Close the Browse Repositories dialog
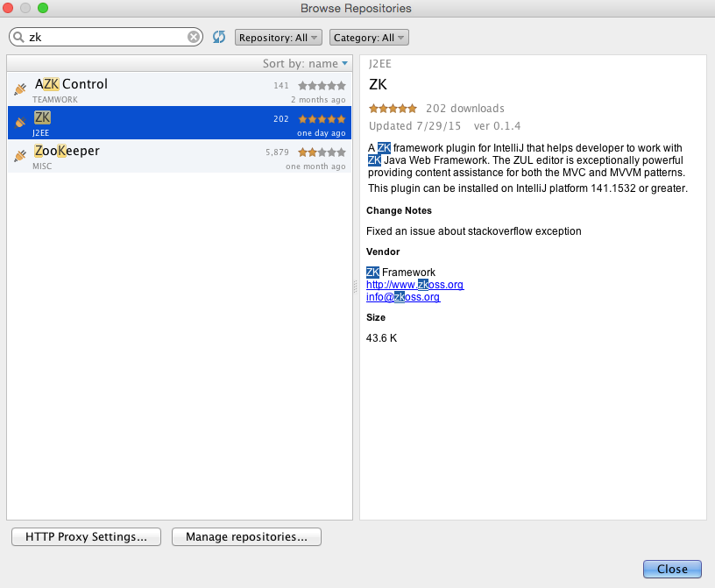Screen dimensions: 715x588 coord(672,569)
